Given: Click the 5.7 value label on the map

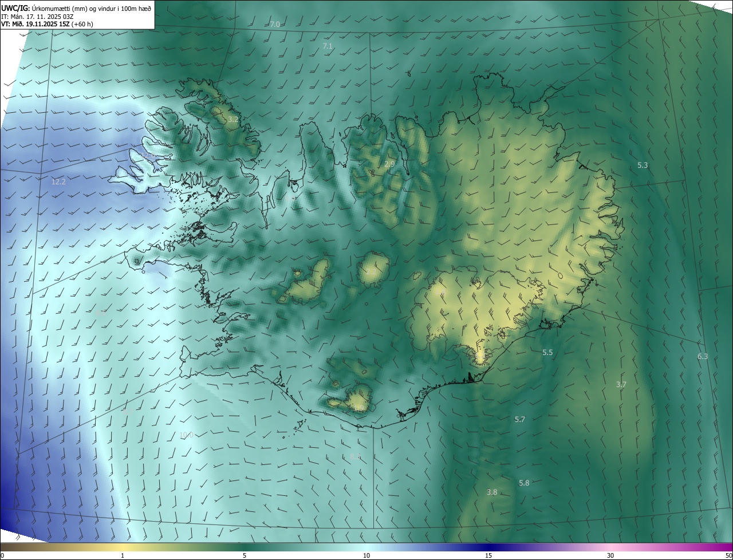Looking at the screenshot, I should tap(520, 420).
